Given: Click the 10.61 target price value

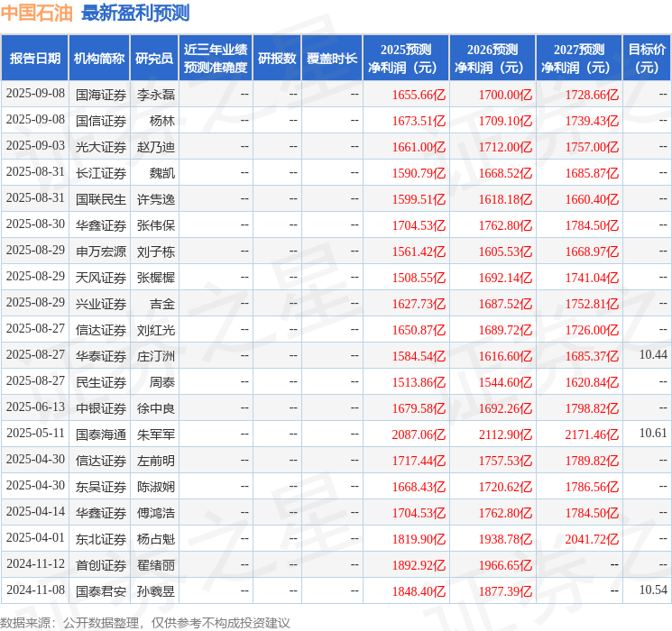Looking at the screenshot, I should click(653, 434).
